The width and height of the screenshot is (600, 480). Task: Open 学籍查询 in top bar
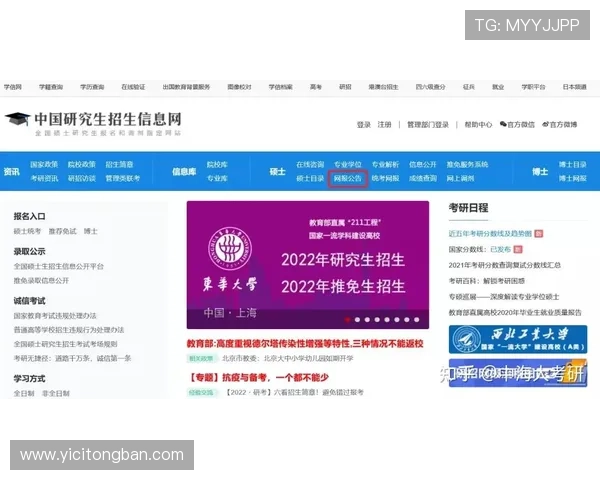(51, 87)
